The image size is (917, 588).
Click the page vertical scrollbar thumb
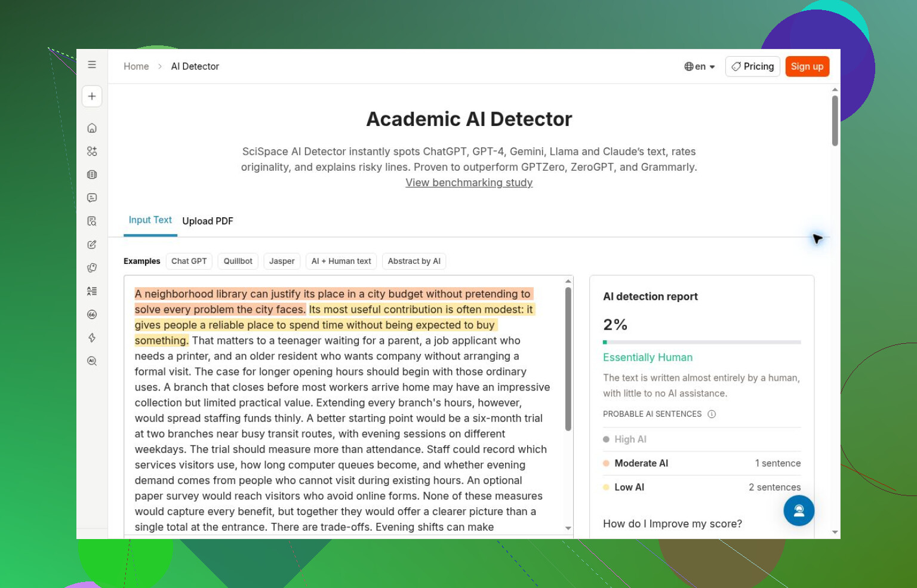(x=835, y=121)
